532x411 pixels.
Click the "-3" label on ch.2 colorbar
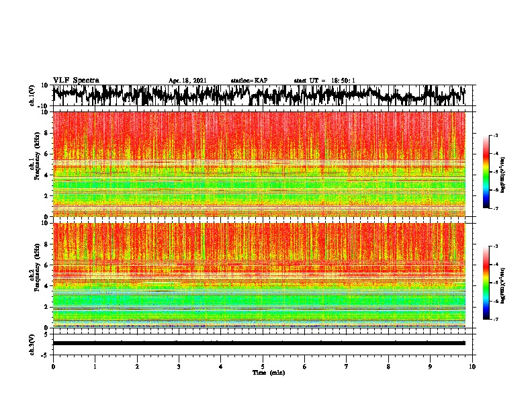point(495,246)
